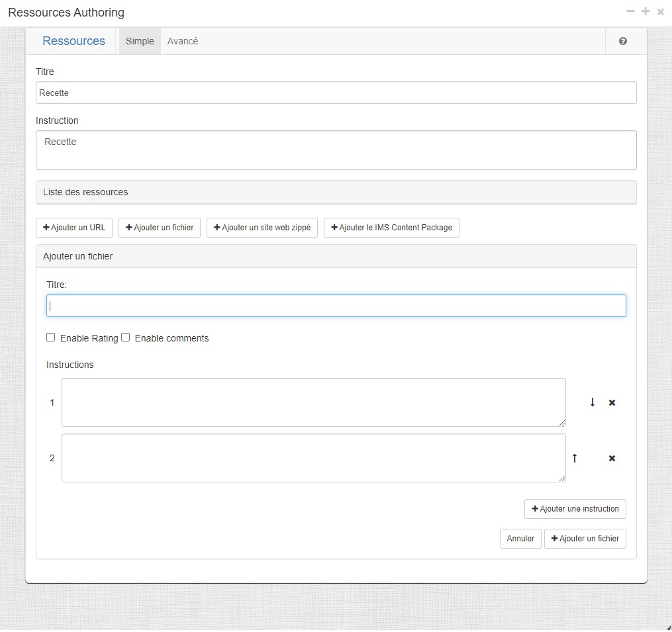The height and width of the screenshot is (632, 672).
Task: Delete instruction 2 with X icon
Action: tap(612, 458)
